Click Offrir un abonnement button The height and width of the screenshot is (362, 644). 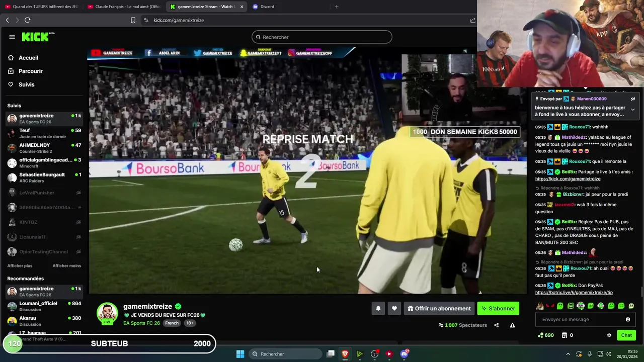(x=439, y=308)
